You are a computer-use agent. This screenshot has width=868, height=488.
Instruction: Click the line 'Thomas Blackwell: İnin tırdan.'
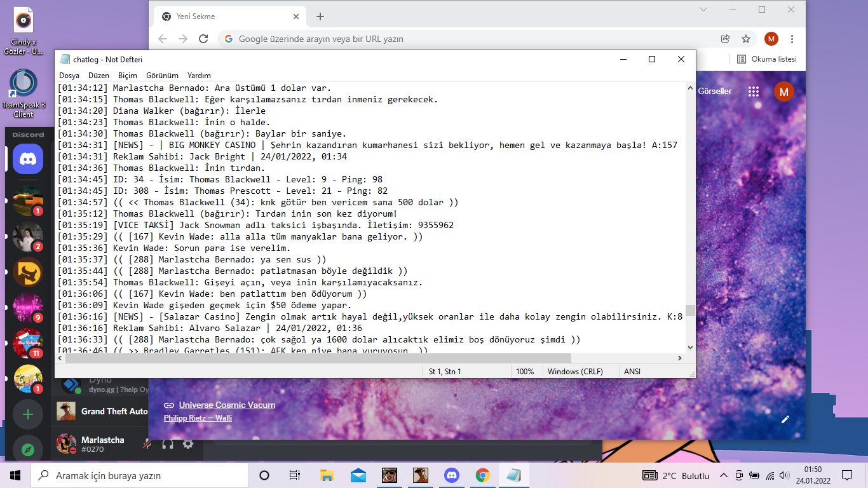[x=161, y=168]
